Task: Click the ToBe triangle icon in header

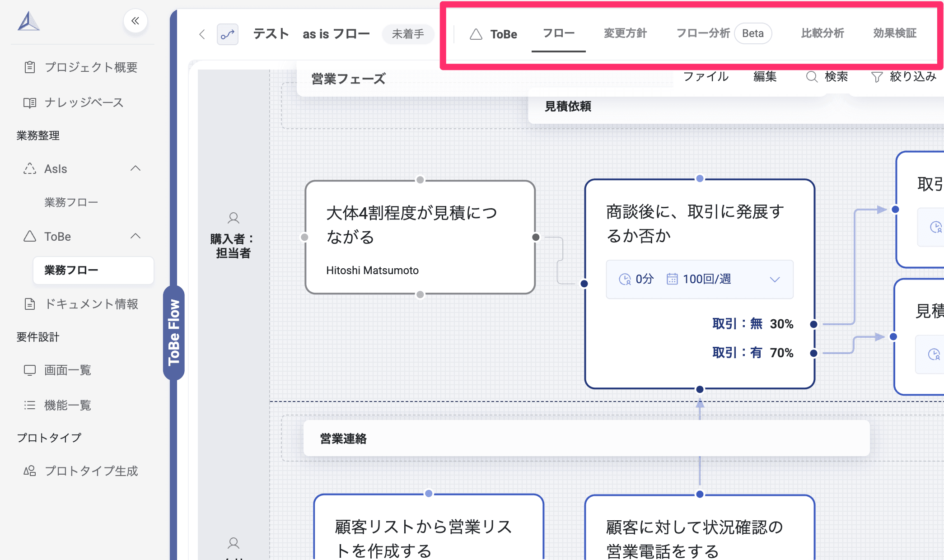Action: pos(476,34)
